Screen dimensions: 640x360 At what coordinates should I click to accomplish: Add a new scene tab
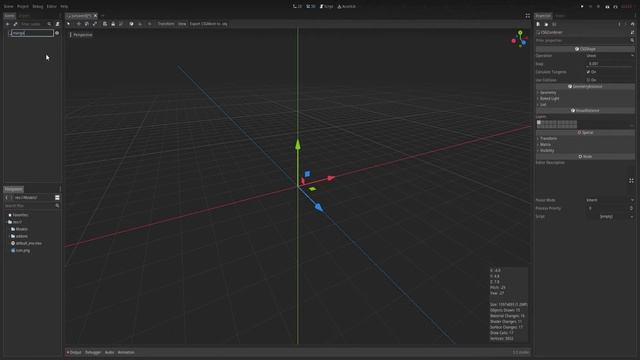pos(103,16)
